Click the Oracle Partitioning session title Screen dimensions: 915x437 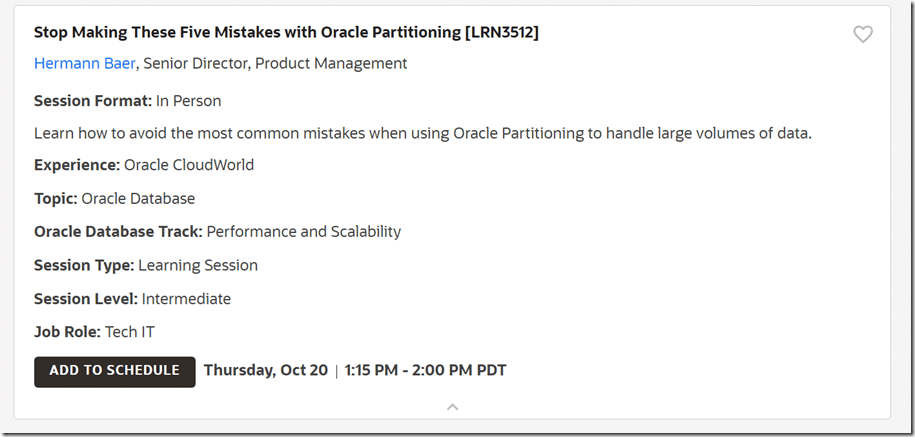[247, 33]
